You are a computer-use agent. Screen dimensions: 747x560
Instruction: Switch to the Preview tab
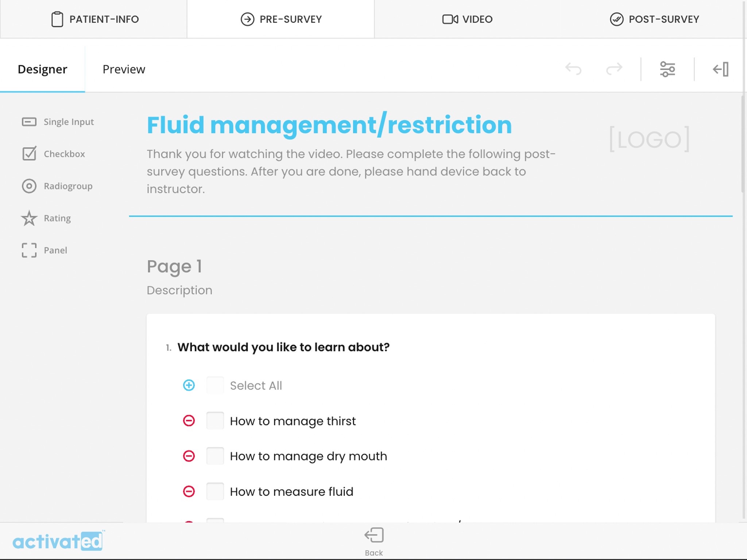(x=124, y=69)
